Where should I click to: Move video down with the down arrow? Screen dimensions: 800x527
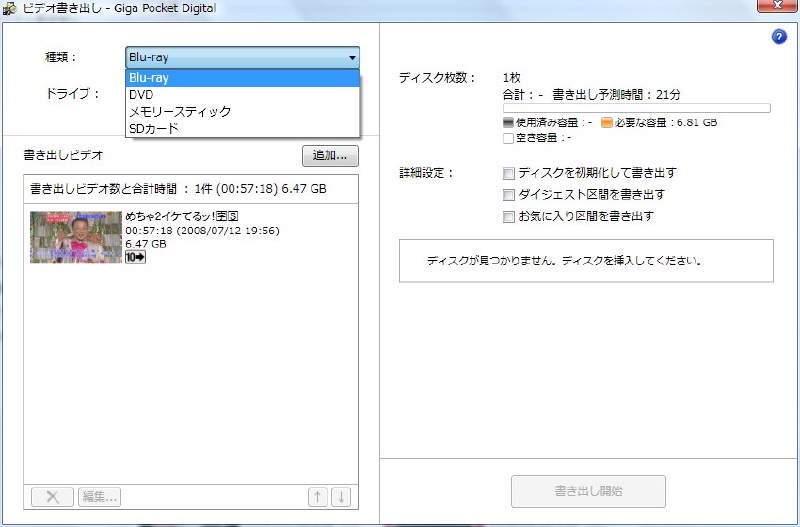(340, 496)
